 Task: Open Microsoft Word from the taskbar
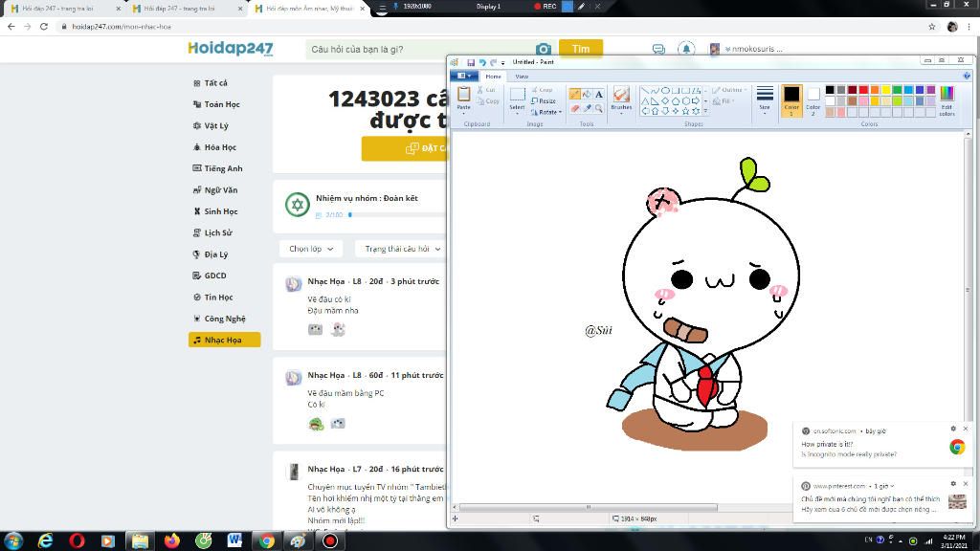(234, 540)
